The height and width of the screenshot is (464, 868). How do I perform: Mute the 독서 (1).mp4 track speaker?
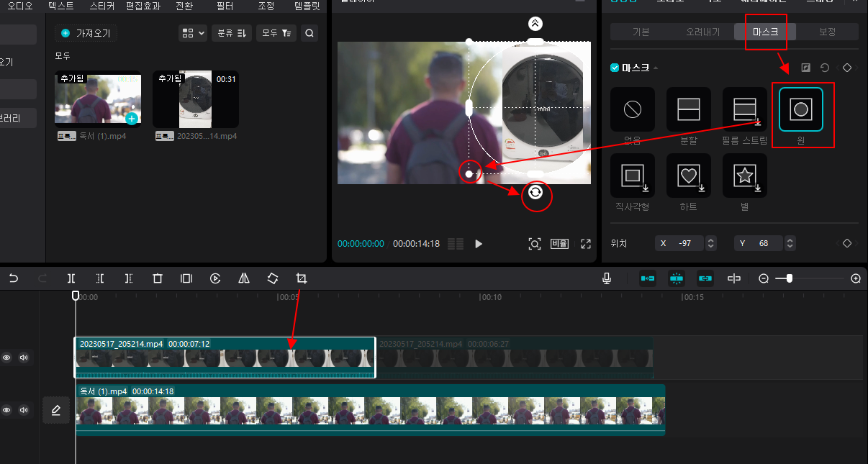point(24,410)
